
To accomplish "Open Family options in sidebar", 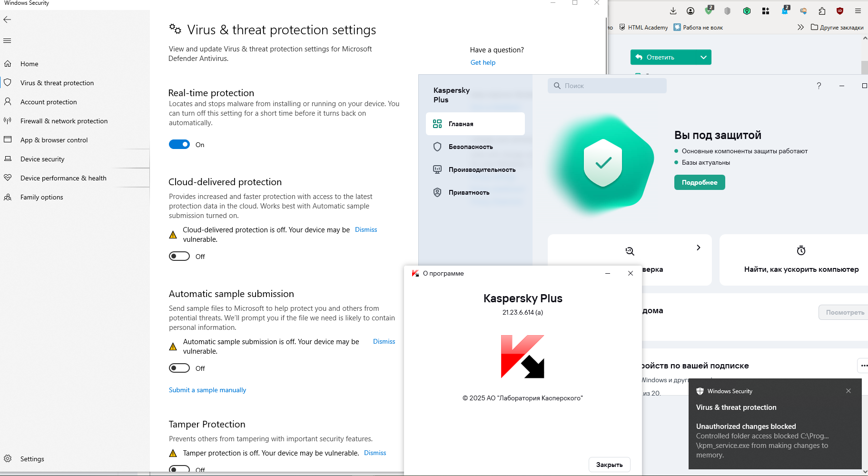I will pos(41,197).
